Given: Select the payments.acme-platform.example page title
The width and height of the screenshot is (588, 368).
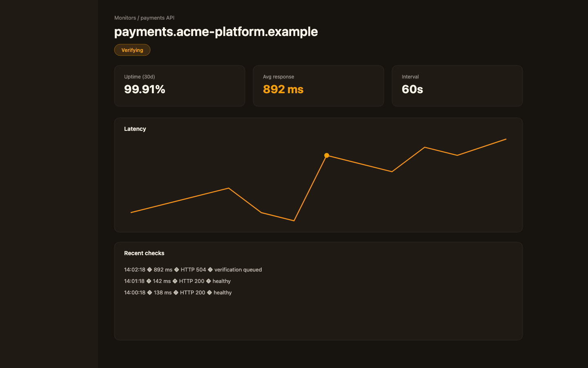Looking at the screenshot, I should pos(216,31).
